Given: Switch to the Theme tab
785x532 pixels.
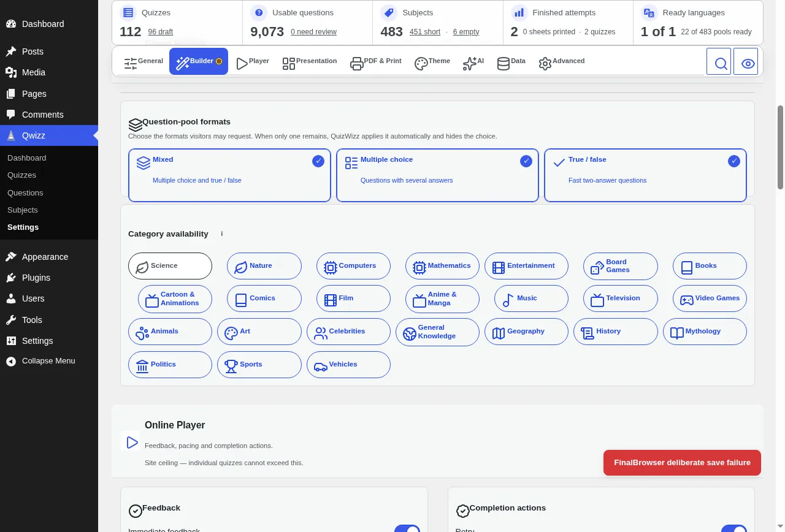Looking at the screenshot, I should click(x=432, y=61).
